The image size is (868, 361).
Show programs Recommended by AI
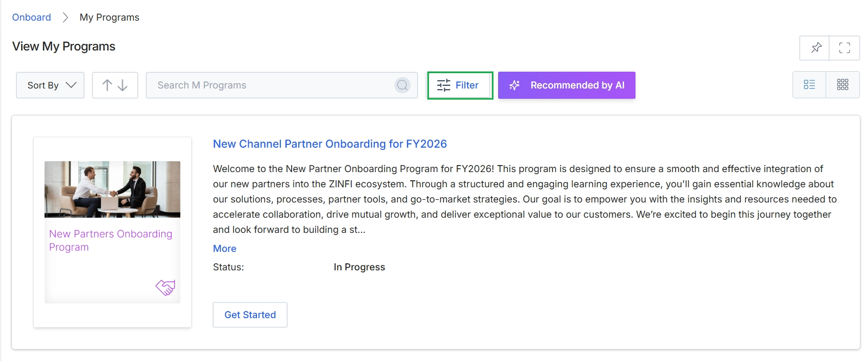click(567, 85)
